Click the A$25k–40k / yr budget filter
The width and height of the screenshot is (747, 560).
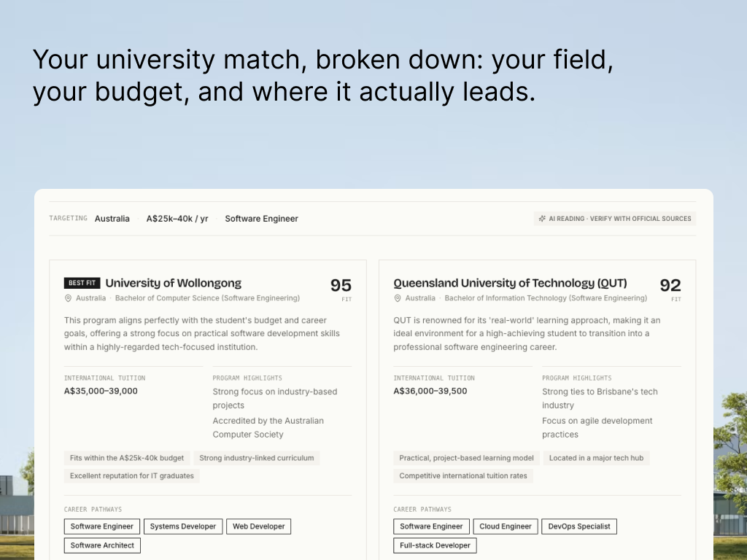(177, 219)
